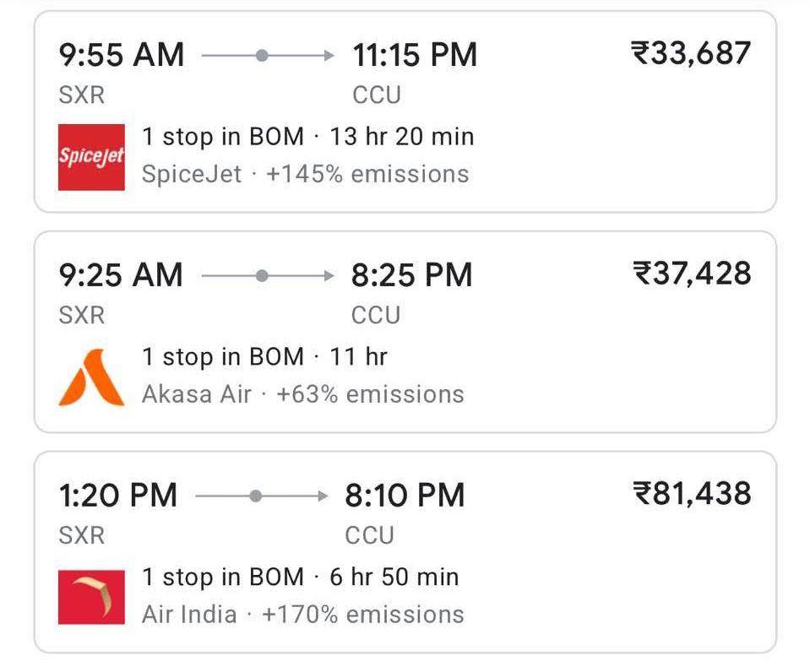Click the 8:10 PM arrival time
The height and width of the screenshot is (672, 810).
click(x=405, y=496)
